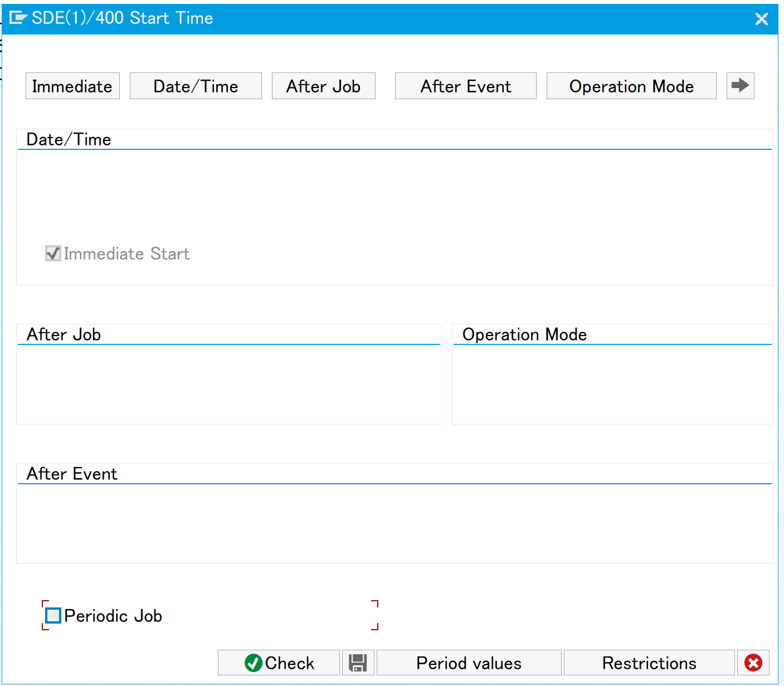Viewport: 784px width, 686px height.
Task: Click the floppy disk Save icon
Action: [x=357, y=663]
